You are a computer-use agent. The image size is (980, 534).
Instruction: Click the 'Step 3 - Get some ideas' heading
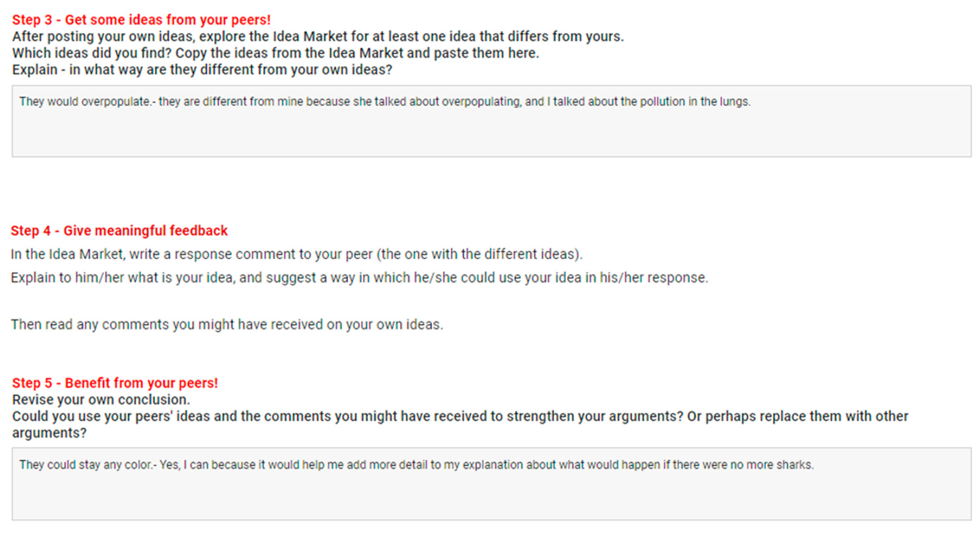[141, 20]
